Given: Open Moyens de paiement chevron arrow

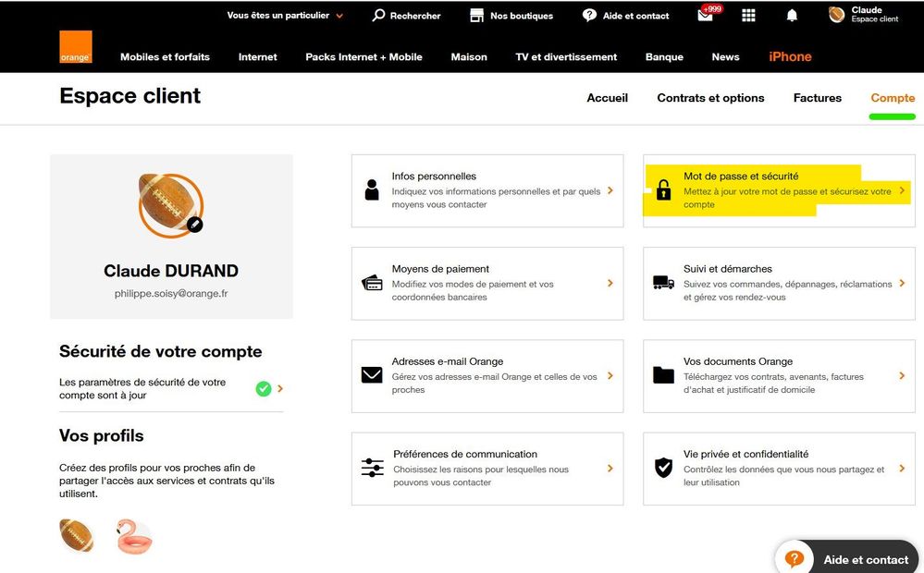Looking at the screenshot, I should pyautogui.click(x=610, y=283).
